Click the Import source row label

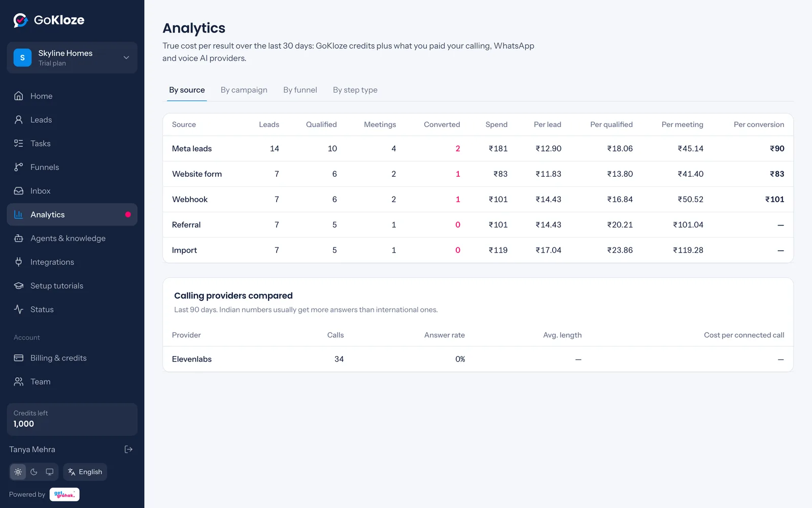(x=184, y=250)
